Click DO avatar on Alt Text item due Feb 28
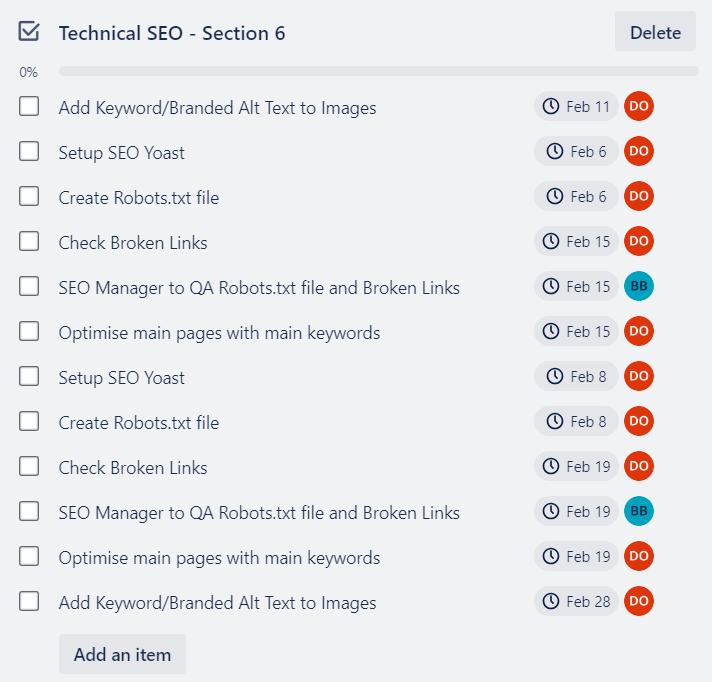 click(638, 602)
